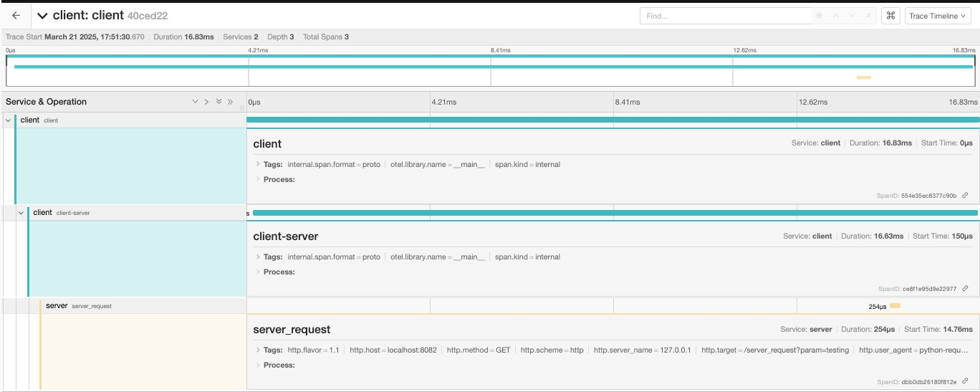Copy link for SpanID 554e35ec8377c90b

point(965,195)
